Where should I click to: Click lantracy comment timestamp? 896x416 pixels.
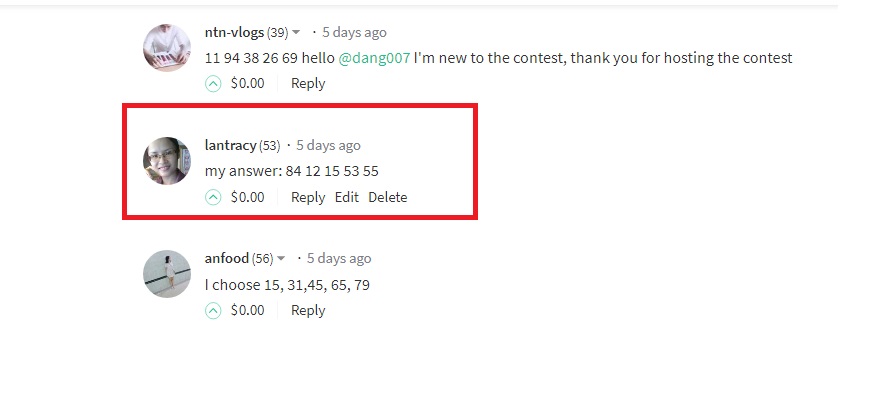coord(329,145)
